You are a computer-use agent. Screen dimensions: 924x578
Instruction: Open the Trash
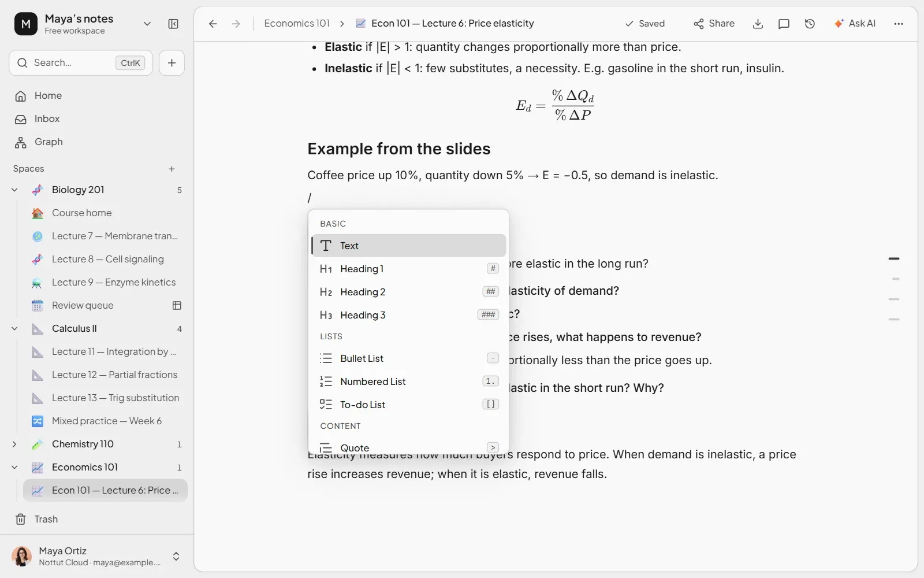click(x=96, y=519)
